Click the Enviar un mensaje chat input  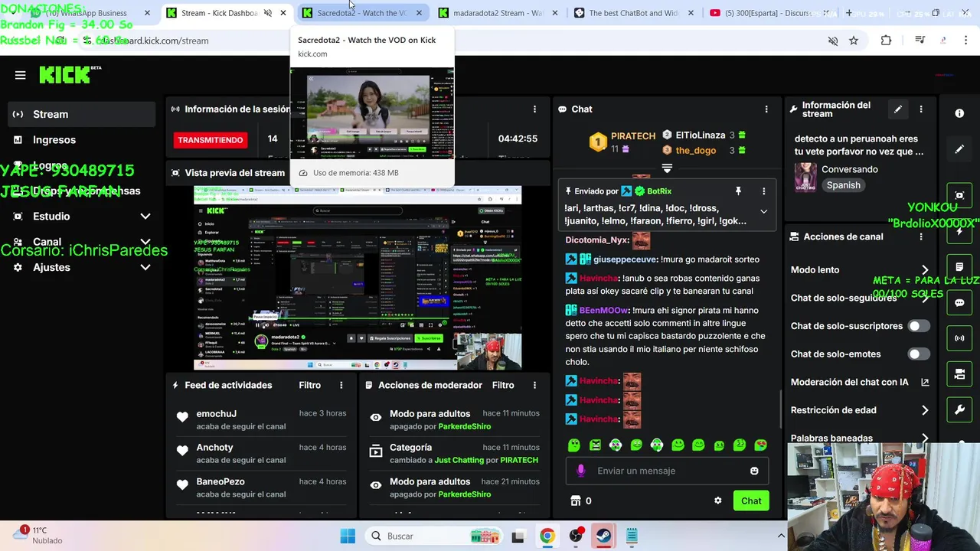pos(666,471)
